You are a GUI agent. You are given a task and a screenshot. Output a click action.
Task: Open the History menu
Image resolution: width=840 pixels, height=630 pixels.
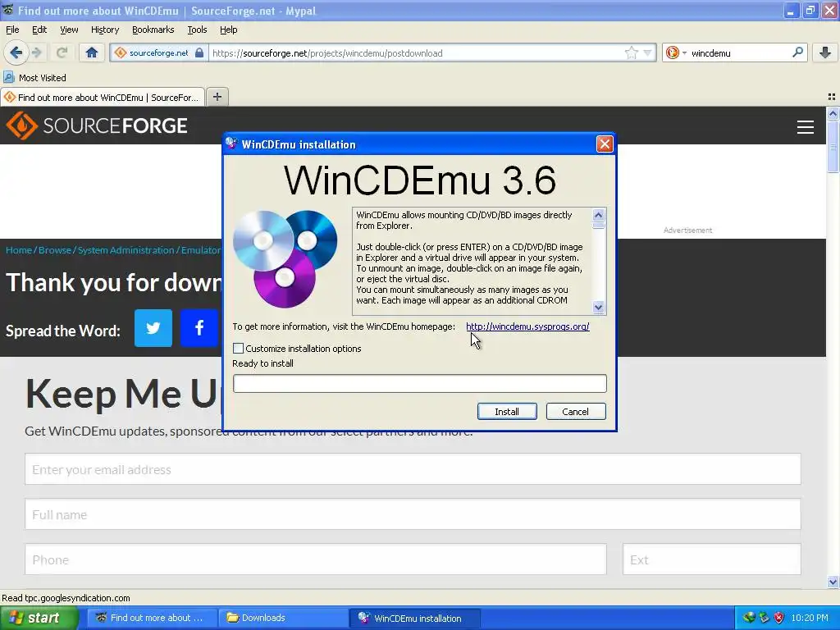[104, 30]
